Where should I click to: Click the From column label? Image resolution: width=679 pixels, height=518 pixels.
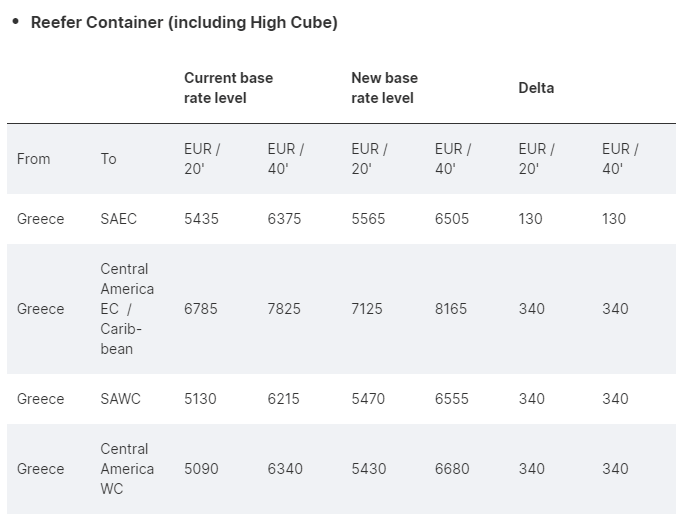pyautogui.click(x=33, y=159)
